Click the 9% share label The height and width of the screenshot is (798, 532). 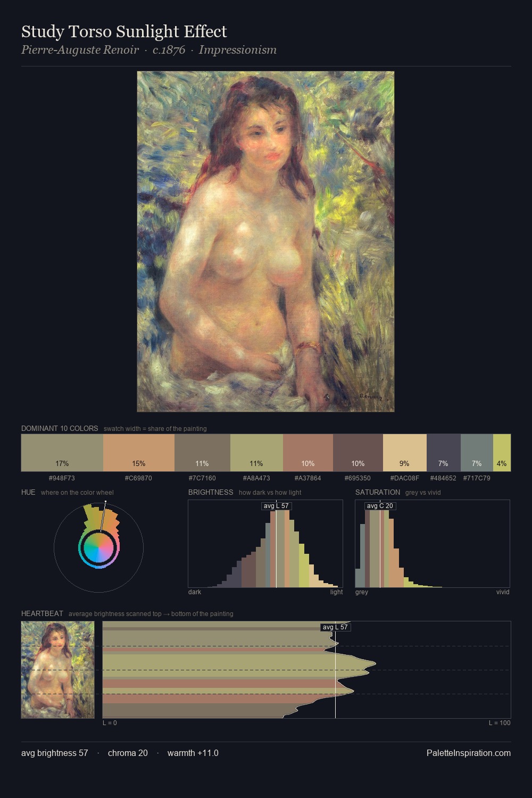point(404,463)
